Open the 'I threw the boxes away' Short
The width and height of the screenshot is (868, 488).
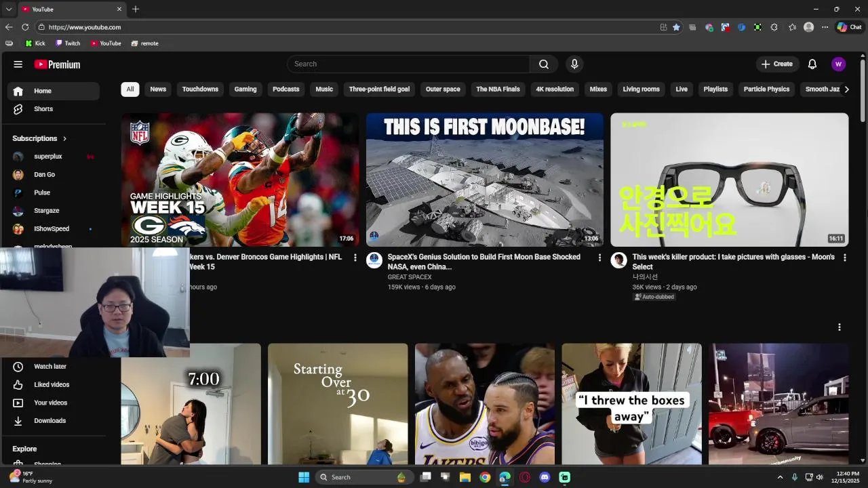[x=631, y=404]
